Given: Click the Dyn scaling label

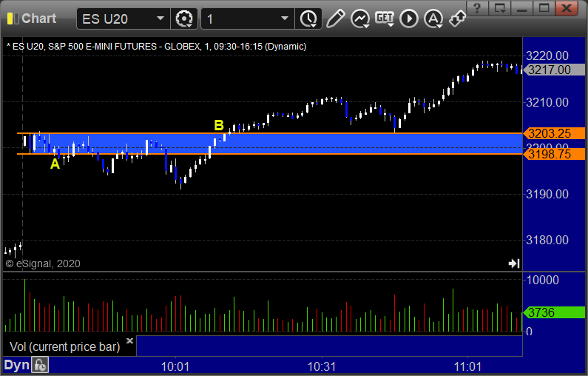Looking at the screenshot, I should click(x=16, y=365).
